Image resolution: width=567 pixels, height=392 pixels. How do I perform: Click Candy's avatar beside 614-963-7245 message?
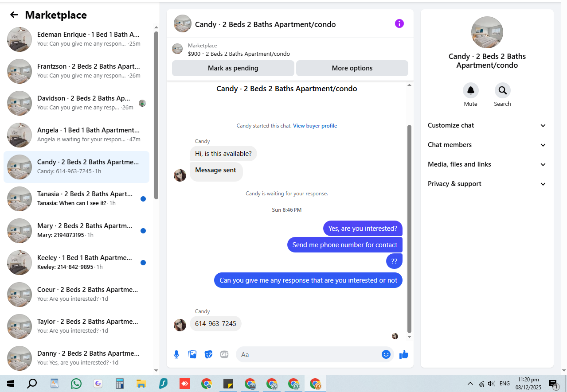(x=180, y=325)
